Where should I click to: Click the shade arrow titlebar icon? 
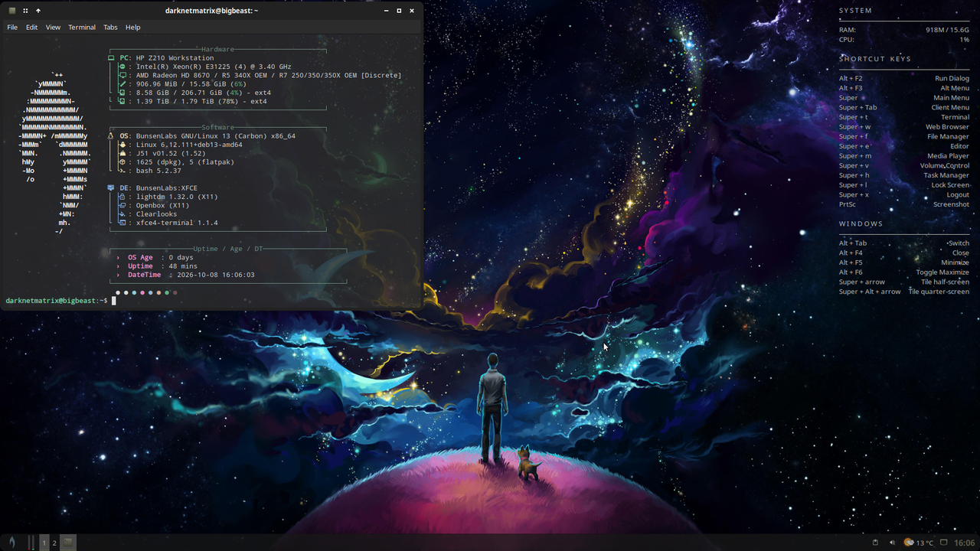[x=38, y=11]
